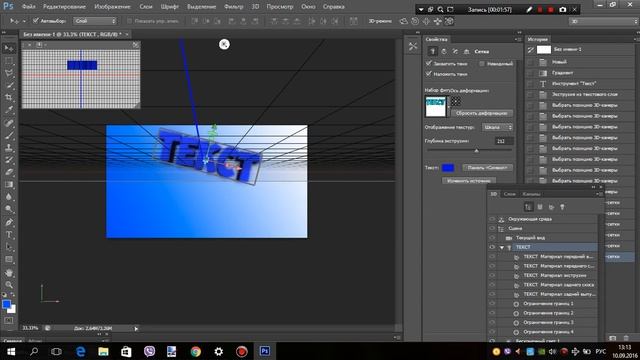Click the Edit Source button

(x=469, y=180)
